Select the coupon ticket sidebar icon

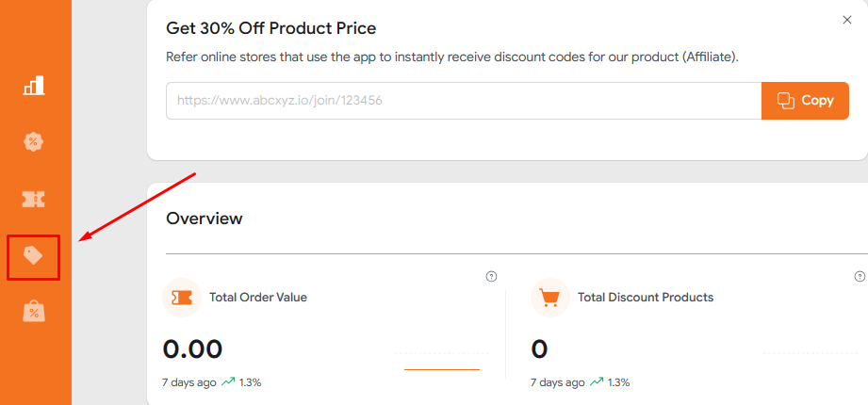(x=34, y=199)
